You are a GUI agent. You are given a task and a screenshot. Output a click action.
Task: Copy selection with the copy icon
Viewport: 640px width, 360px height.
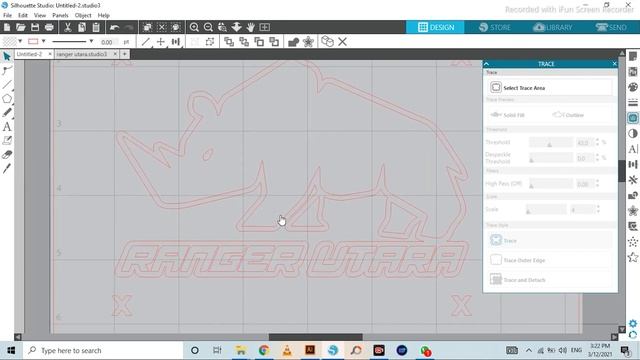(x=82, y=27)
